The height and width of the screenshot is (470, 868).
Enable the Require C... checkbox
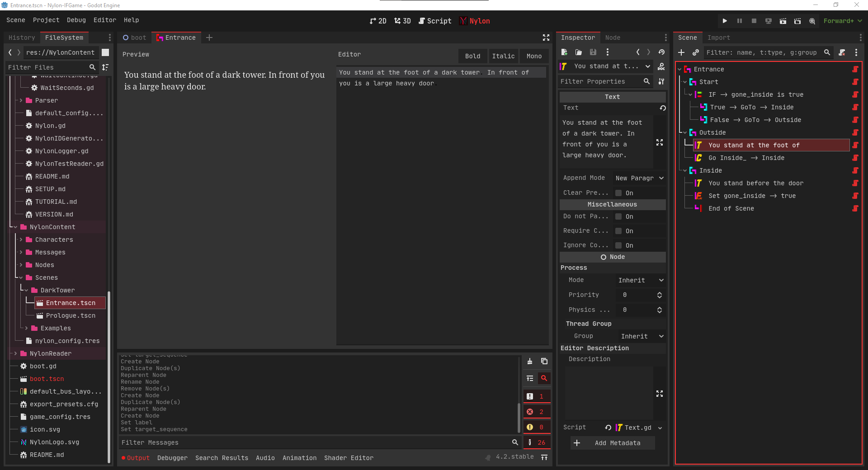point(618,231)
